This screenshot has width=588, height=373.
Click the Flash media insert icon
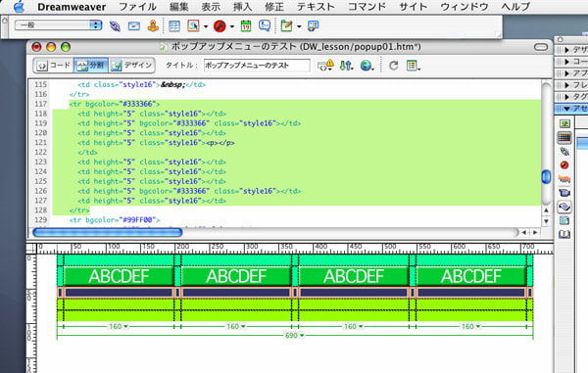point(220,25)
